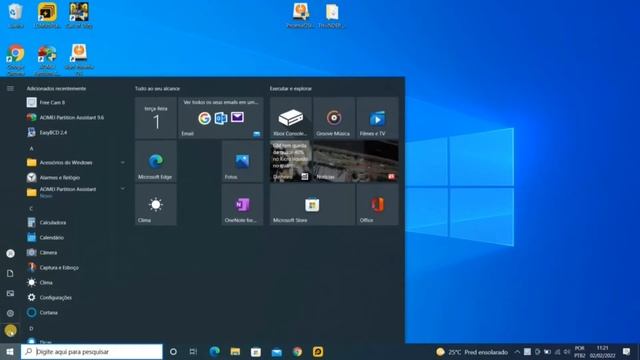This screenshot has height=360, width=640.
Task: Open Captura e Esboço app
Action: [x=76, y=268]
